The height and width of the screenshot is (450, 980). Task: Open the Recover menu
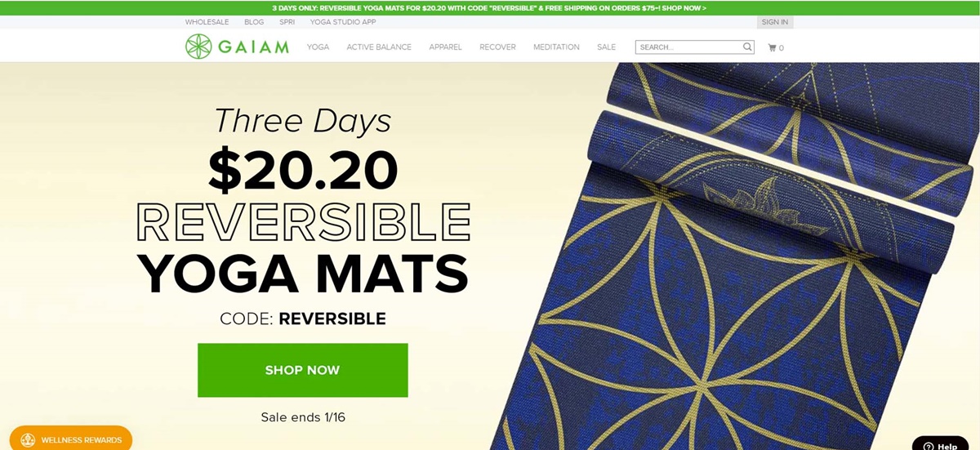click(497, 47)
